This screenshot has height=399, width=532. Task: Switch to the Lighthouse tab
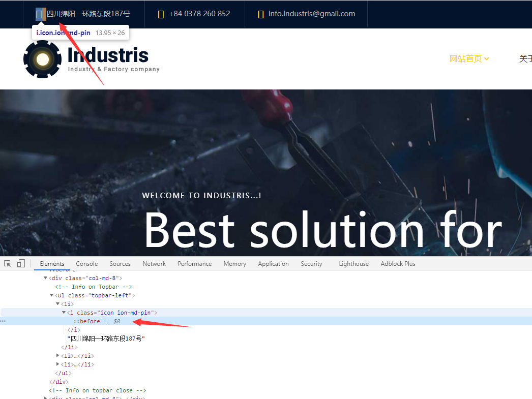tap(353, 264)
